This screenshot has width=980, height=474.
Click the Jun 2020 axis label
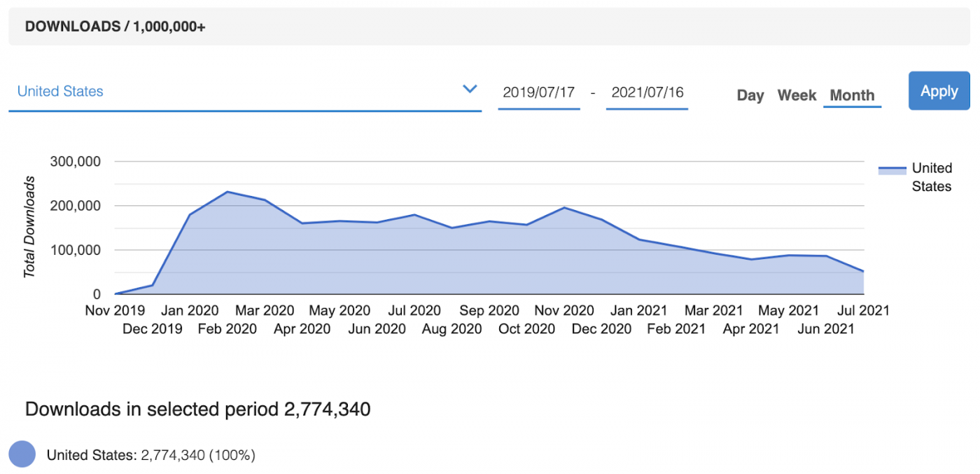[377, 328]
